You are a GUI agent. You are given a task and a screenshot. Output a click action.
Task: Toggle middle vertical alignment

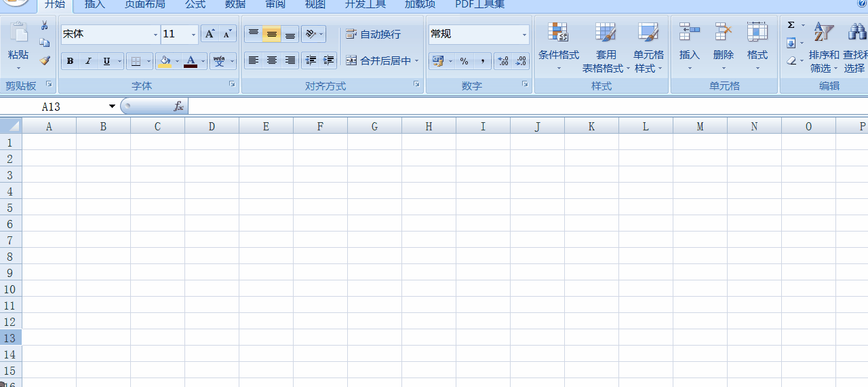pos(272,34)
